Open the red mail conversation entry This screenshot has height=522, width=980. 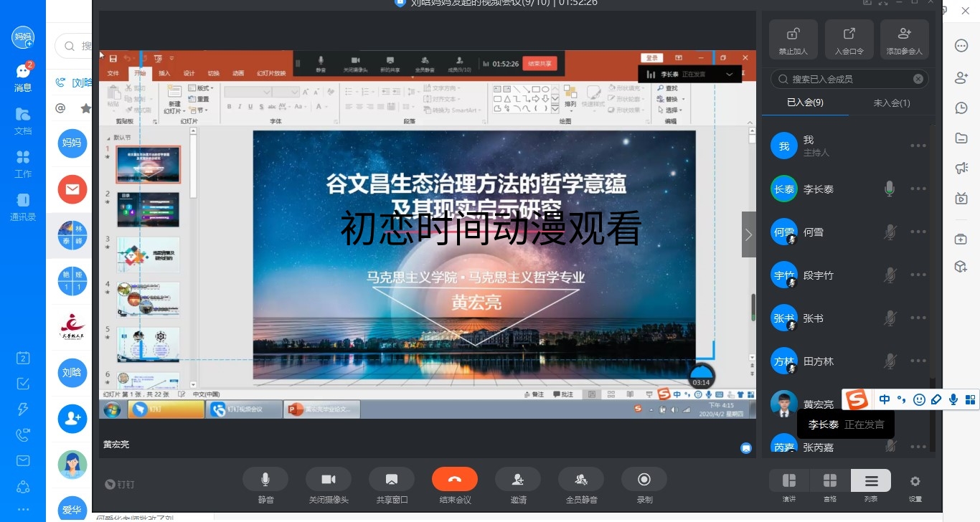tap(72, 189)
